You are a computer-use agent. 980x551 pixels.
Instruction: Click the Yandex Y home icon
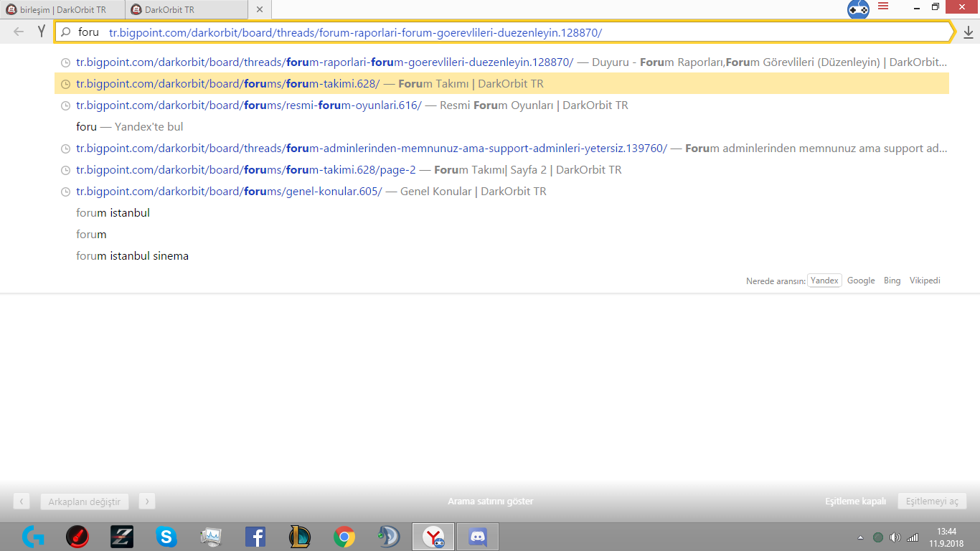[42, 32]
